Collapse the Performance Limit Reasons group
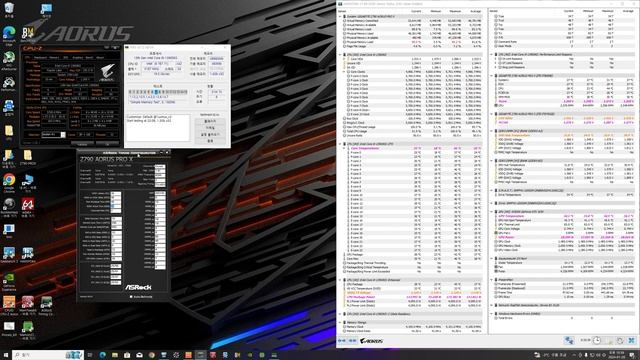Viewport: 640px width, 360px height. click(x=491, y=54)
